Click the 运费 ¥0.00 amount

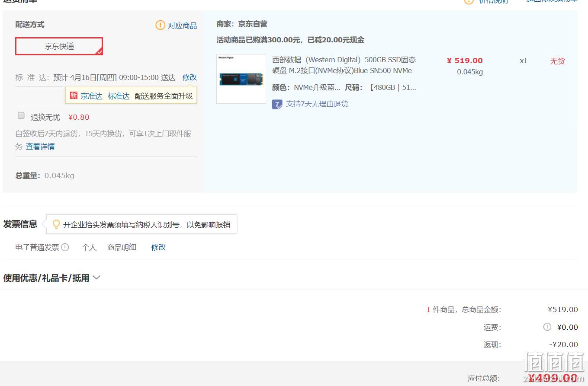point(567,327)
